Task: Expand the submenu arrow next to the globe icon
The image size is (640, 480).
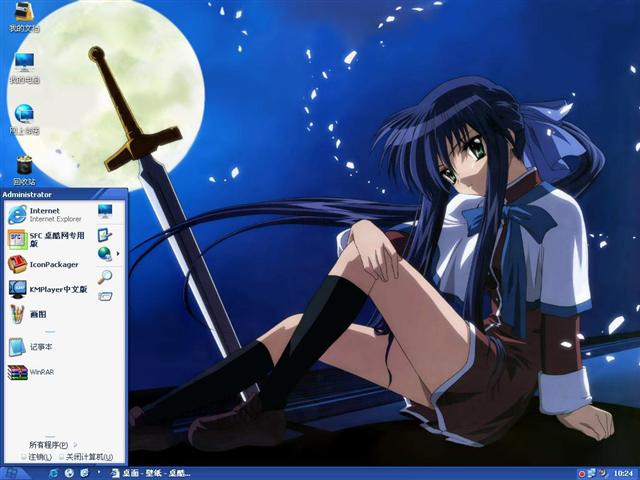Action: click(118, 254)
